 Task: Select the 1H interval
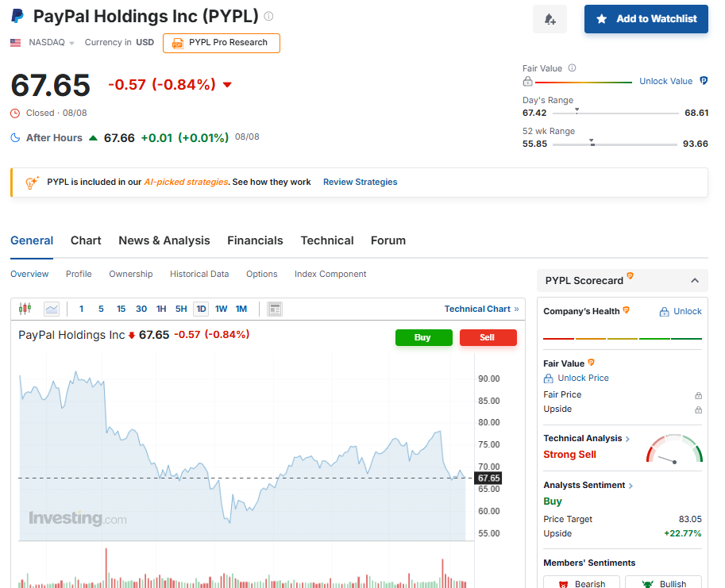click(161, 309)
